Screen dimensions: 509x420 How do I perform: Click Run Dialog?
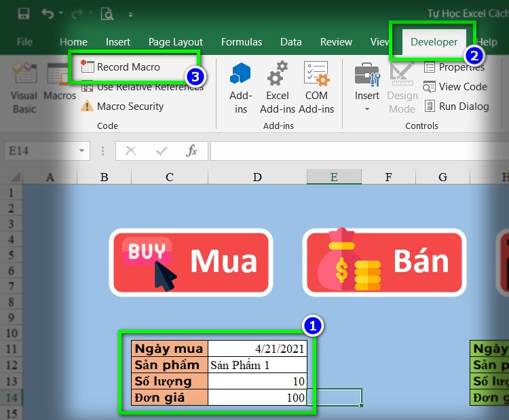point(457,106)
